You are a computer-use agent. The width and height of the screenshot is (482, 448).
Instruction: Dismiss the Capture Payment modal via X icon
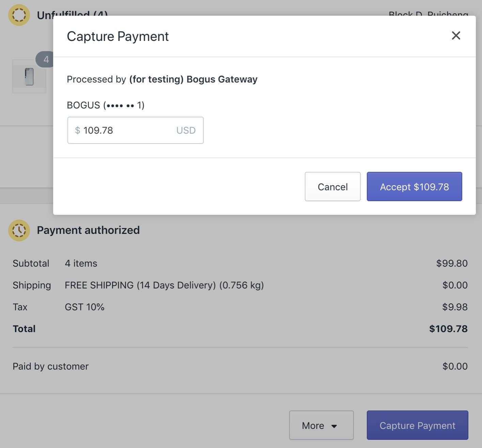pyautogui.click(x=456, y=35)
